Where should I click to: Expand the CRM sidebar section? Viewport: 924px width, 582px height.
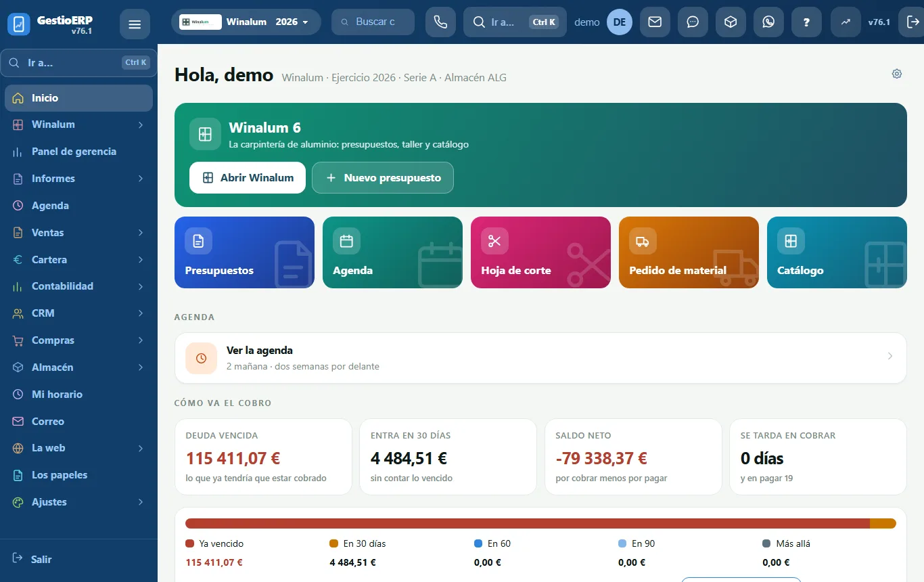[x=78, y=313]
